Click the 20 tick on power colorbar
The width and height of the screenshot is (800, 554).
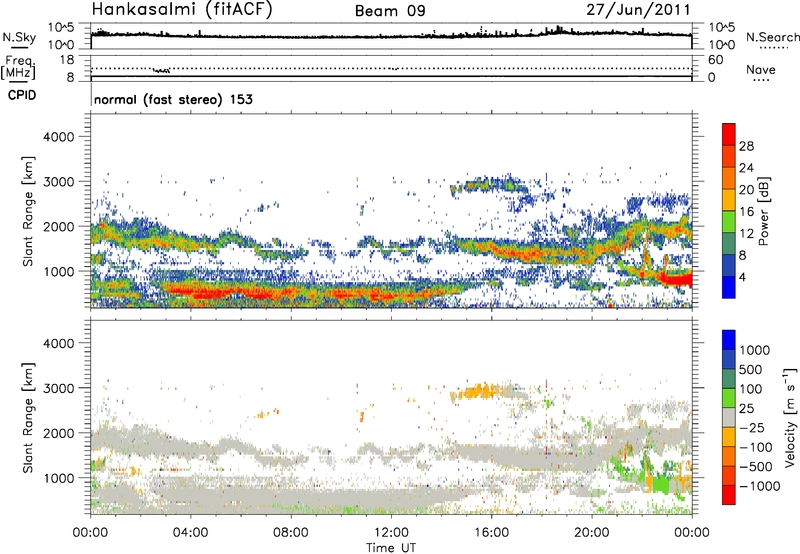tap(746, 190)
